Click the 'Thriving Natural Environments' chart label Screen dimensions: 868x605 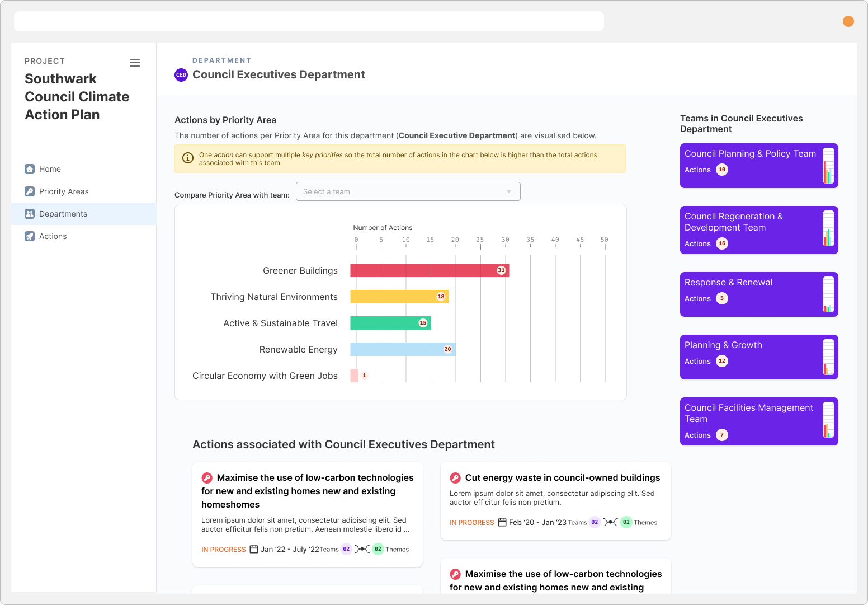(274, 297)
